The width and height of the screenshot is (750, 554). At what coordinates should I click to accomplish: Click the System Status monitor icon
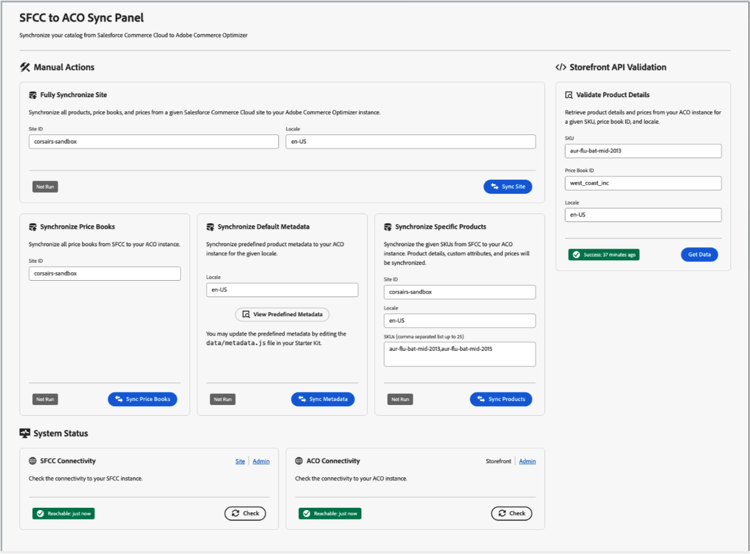coord(25,433)
